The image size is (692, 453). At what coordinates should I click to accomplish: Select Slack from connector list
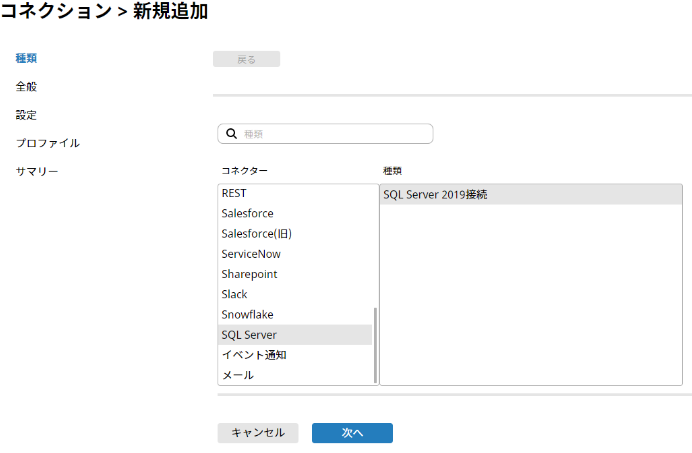coord(234,294)
